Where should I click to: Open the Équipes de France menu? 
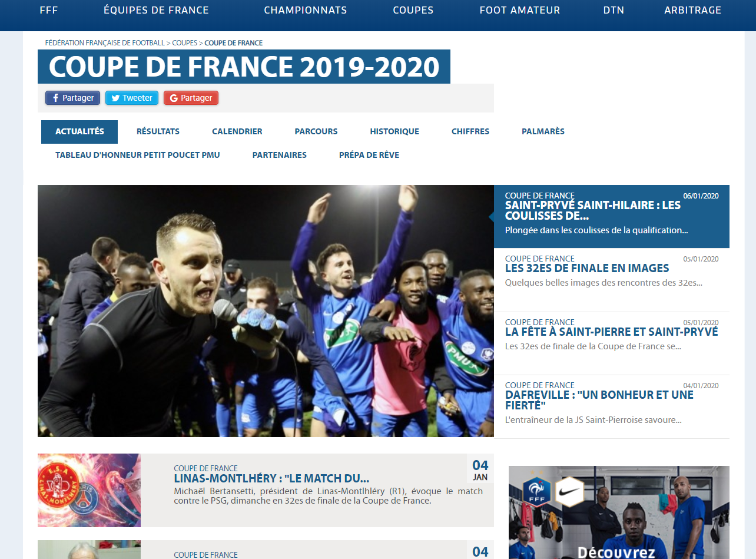point(156,10)
